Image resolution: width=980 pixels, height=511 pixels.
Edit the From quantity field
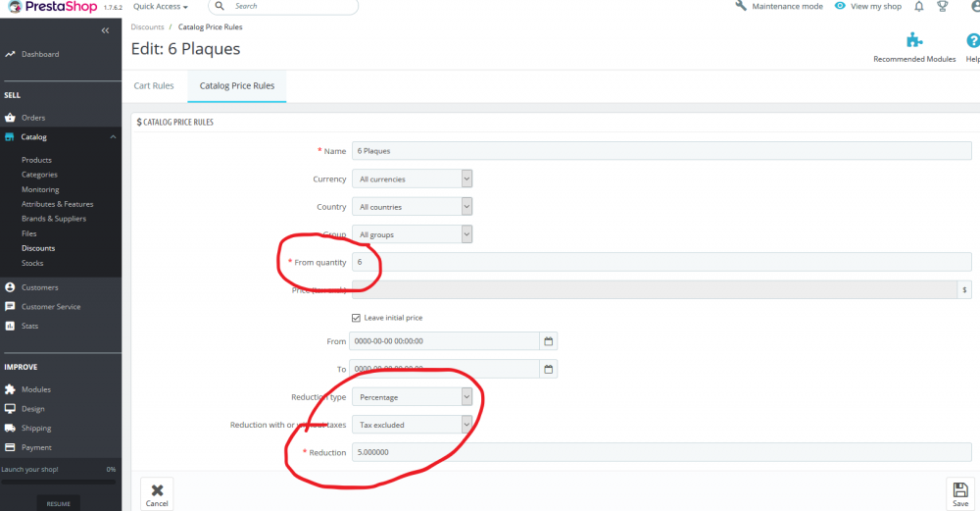tap(661, 262)
